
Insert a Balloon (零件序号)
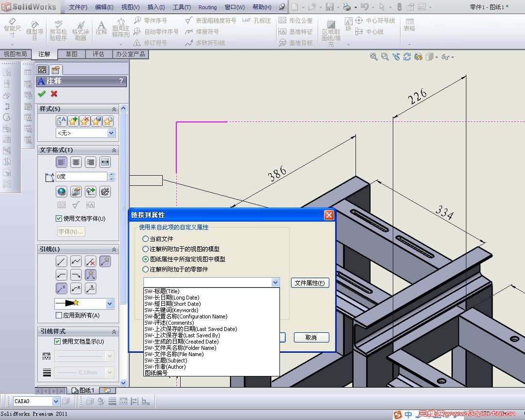point(151,20)
